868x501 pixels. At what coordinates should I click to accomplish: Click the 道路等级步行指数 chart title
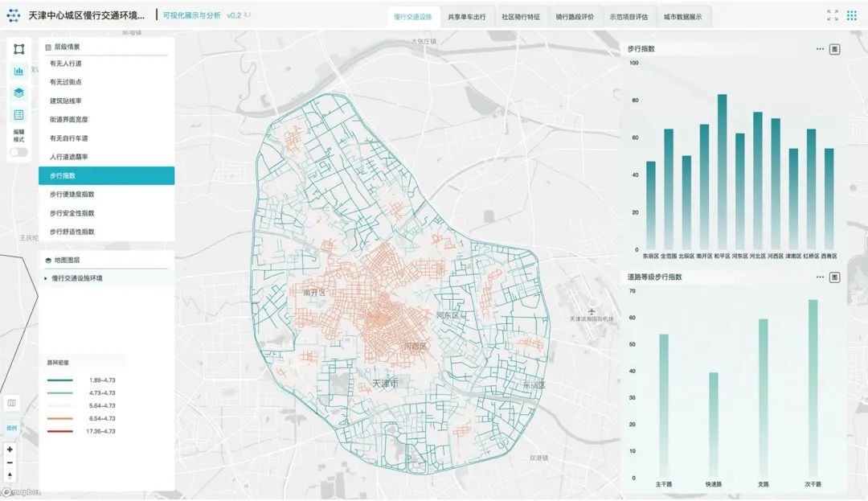(654, 277)
